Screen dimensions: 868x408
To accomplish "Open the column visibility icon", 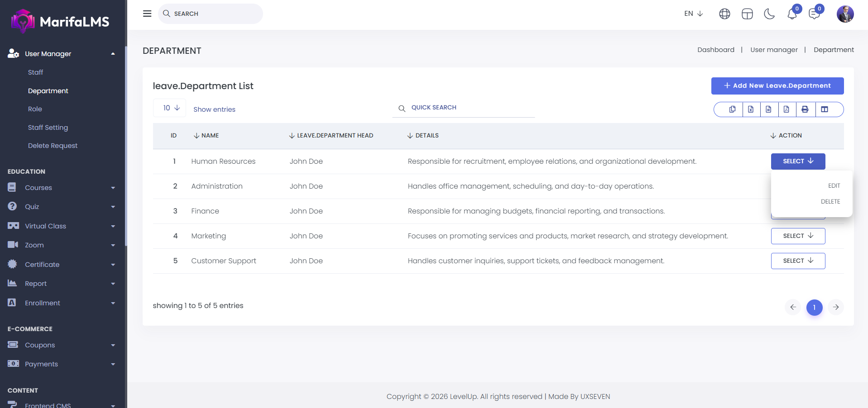I will tap(825, 109).
